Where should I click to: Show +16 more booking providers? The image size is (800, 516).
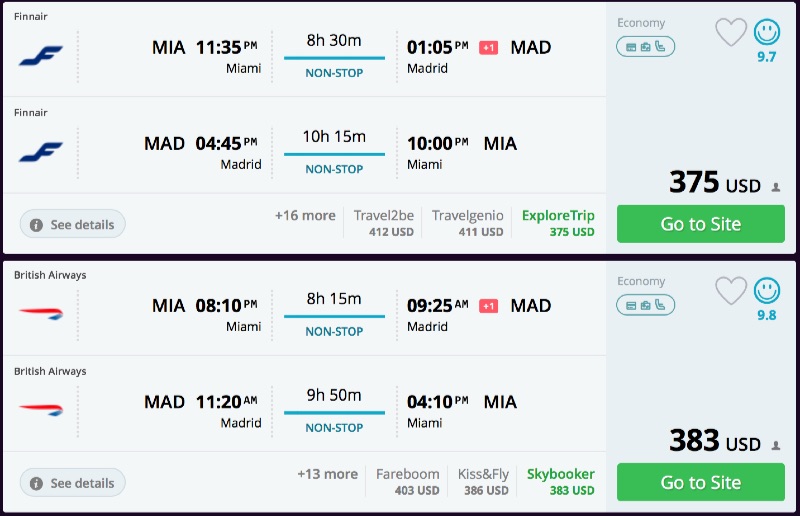click(305, 215)
